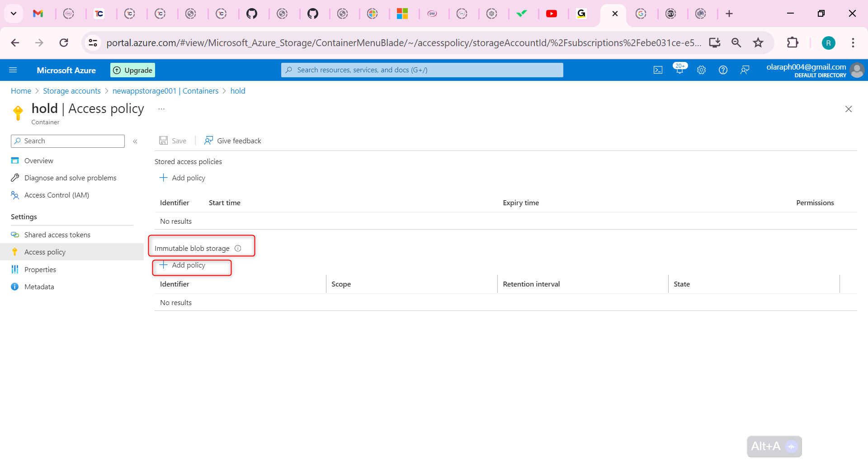Image resolution: width=868 pixels, height=461 pixels.
Task: Open Azure Cloud Shell from the top bar
Action: pos(658,70)
